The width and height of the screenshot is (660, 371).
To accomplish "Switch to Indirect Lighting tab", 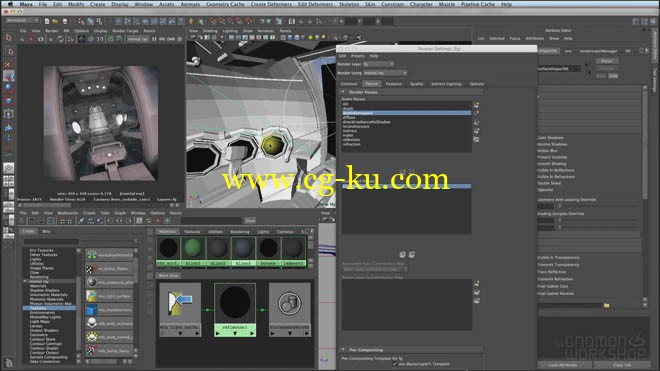I will pos(446,84).
